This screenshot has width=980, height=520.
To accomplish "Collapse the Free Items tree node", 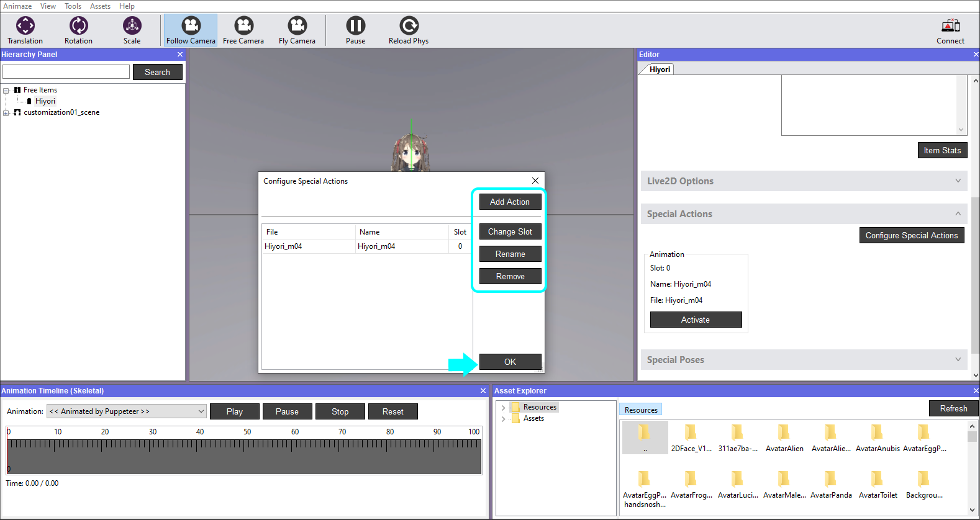I will [6, 91].
